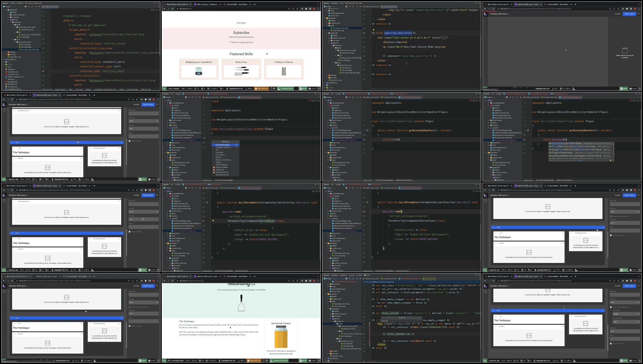The image size is (643, 364).
Task: Open the database panel showing 65 in 119.21 ms
Action: (x=261, y=89)
